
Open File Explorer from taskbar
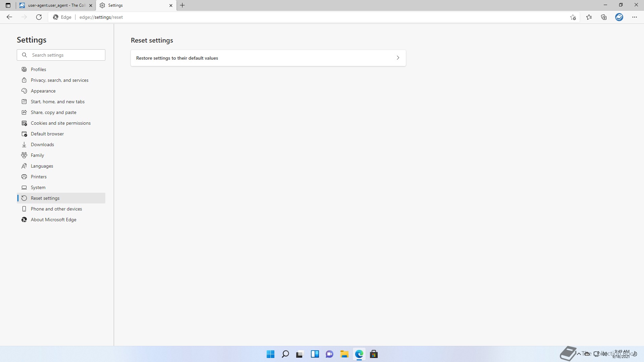tap(344, 354)
